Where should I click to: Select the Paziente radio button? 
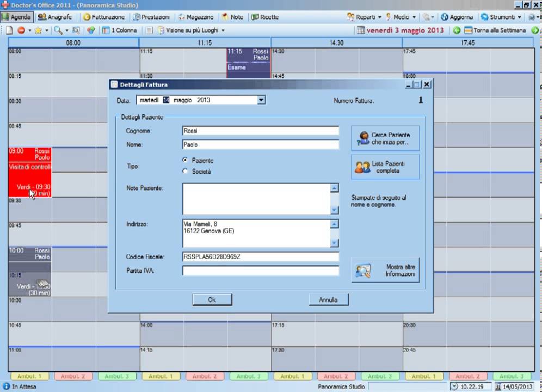tap(185, 160)
